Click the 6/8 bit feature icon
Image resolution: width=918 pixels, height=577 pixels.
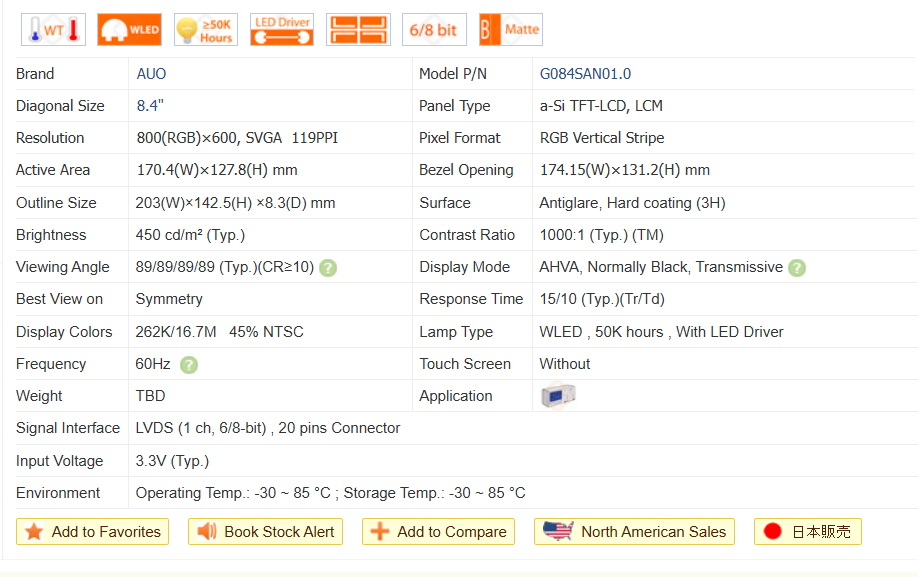(434, 30)
